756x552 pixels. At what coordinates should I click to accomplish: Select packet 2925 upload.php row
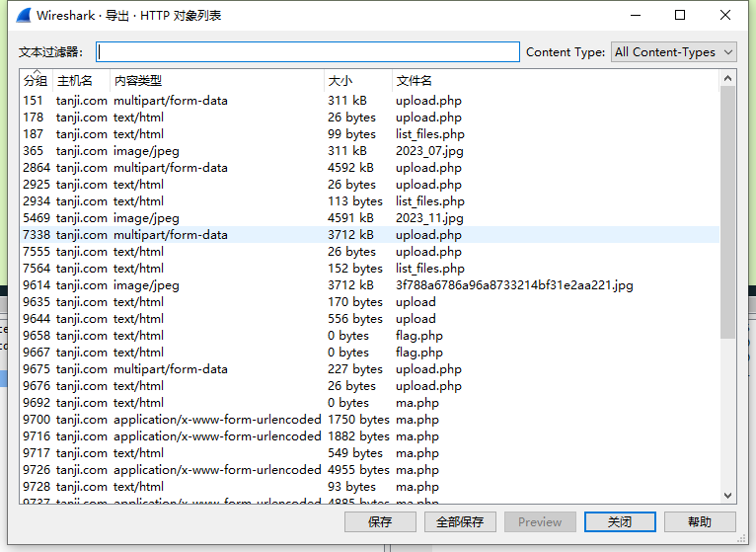click(370, 185)
